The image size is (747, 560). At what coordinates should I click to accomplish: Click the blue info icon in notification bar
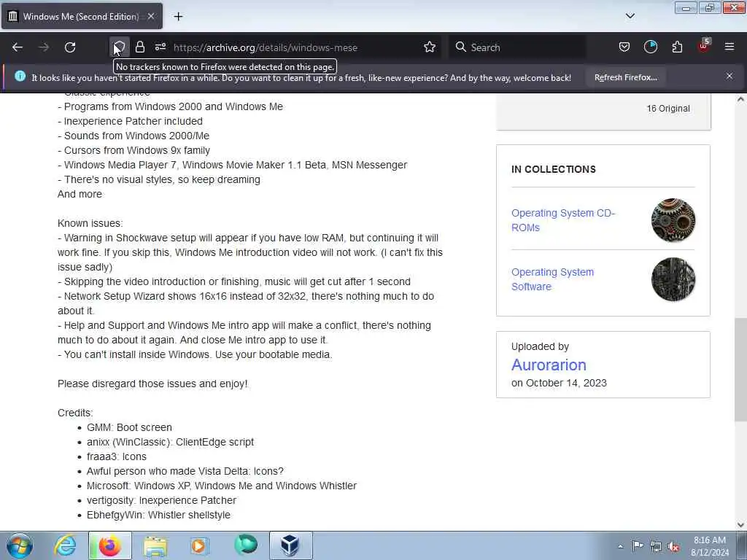pyautogui.click(x=20, y=76)
